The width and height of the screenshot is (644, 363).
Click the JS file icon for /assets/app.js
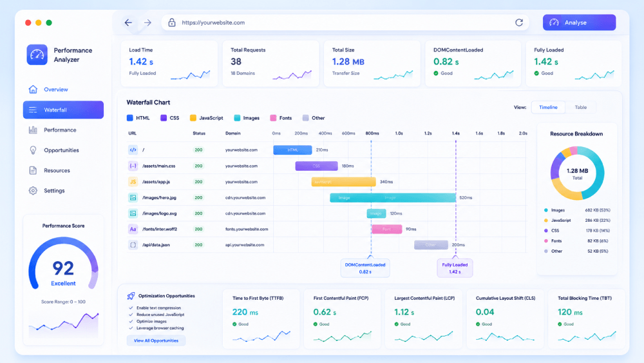(x=133, y=182)
